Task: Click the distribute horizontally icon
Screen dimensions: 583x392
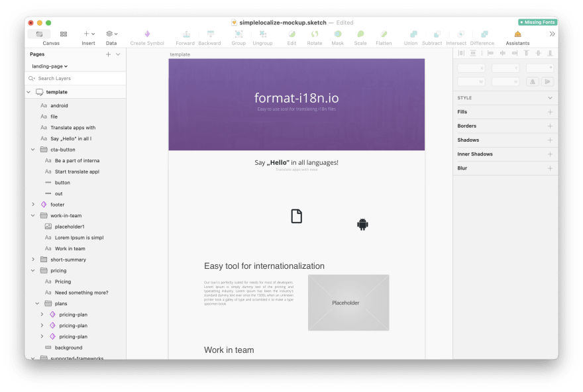Action: click(x=461, y=53)
